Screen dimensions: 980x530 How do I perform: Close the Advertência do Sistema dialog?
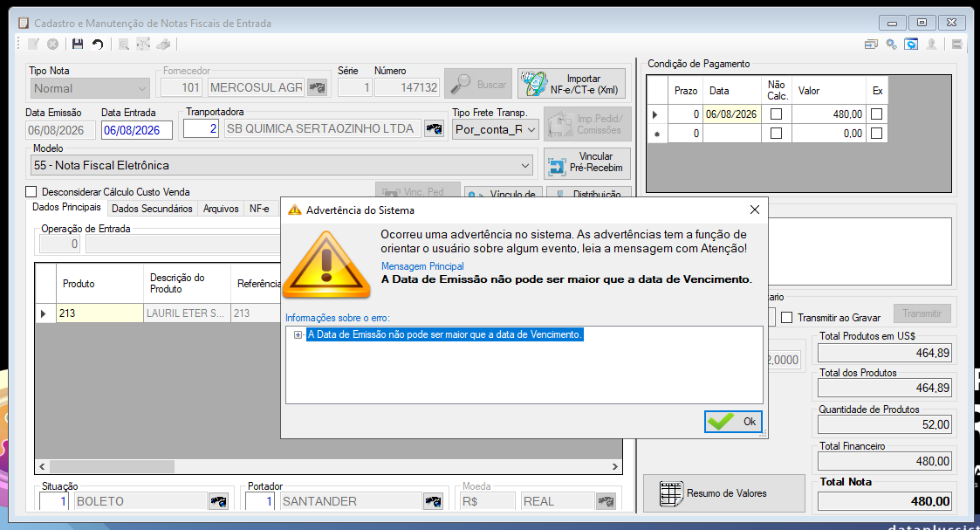(754, 210)
